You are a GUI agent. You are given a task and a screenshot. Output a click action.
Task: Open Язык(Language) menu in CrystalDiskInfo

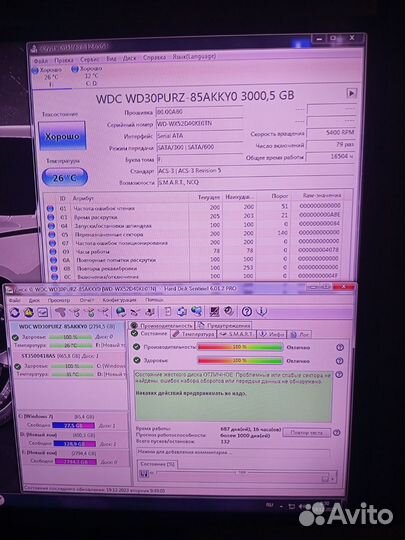(x=194, y=56)
